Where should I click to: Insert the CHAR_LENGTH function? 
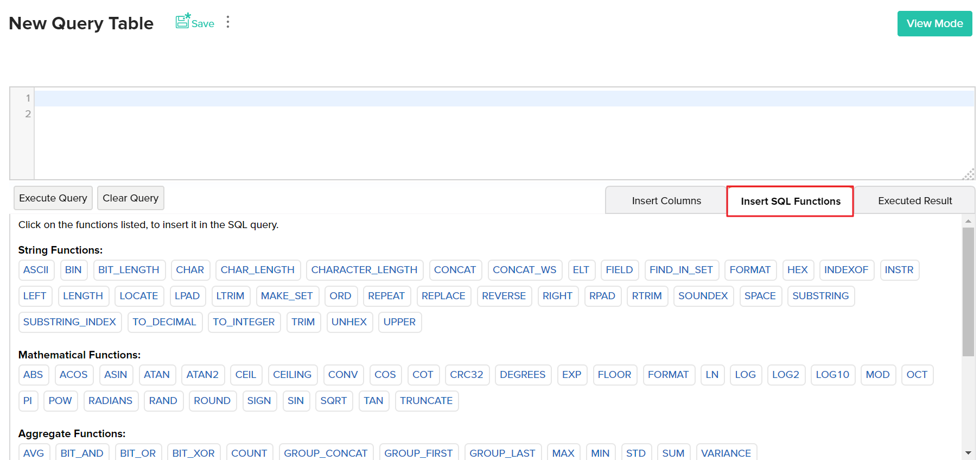click(x=258, y=270)
